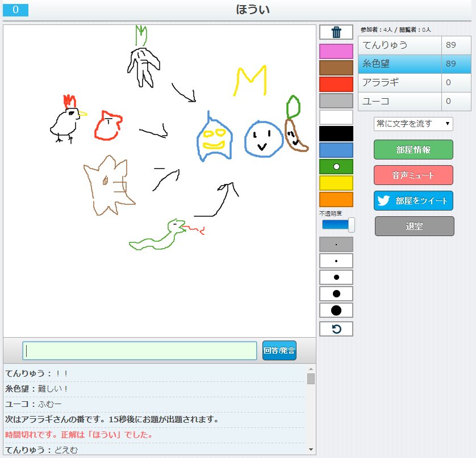Pick the gray color swatch
This screenshot has height=458, width=476.
[336, 100]
